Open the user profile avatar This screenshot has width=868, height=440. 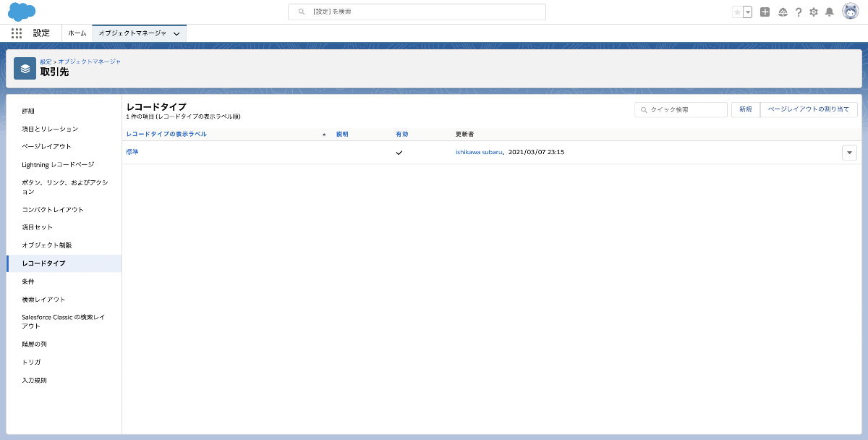851,12
